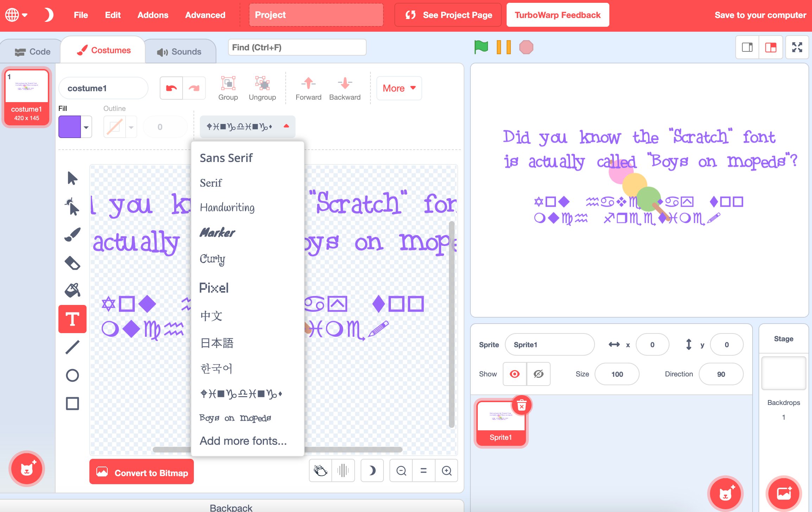Image resolution: width=812 pixels, height=512 pixels.
Task: Enter fullscreen stage mode
Action: coord(797,47)
